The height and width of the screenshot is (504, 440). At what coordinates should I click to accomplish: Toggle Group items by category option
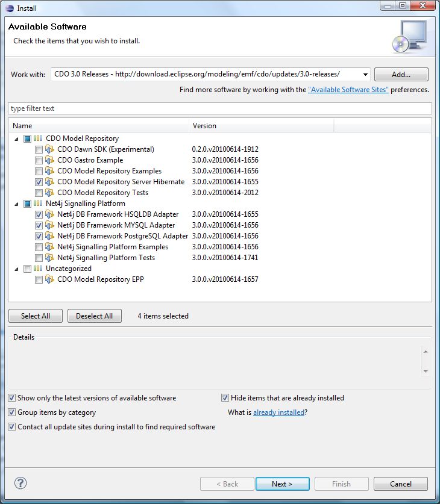(x=11, y=412)
